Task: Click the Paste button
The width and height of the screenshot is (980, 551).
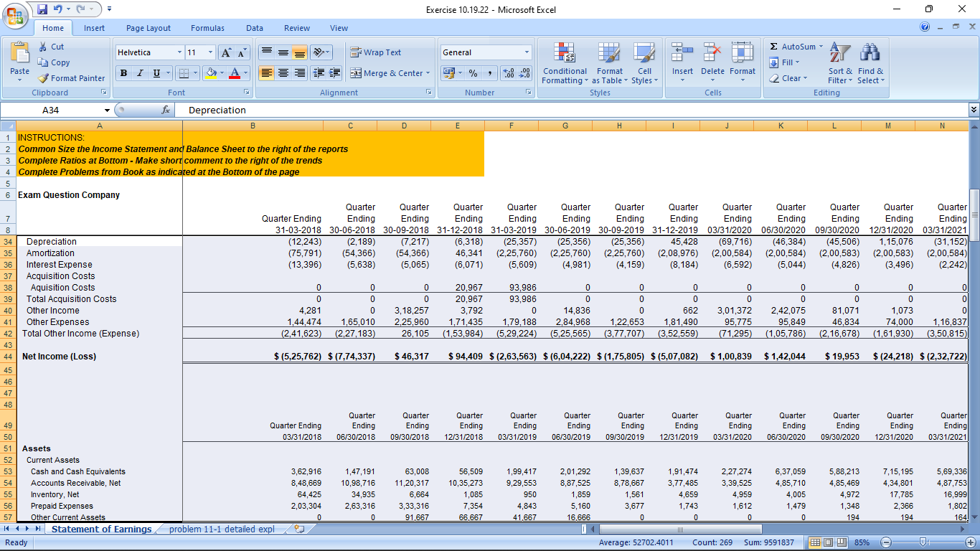Action: pos(19,62)
